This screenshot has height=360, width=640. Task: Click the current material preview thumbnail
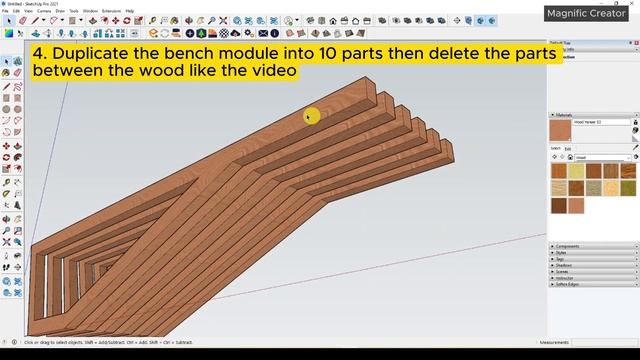pos(560,130)
